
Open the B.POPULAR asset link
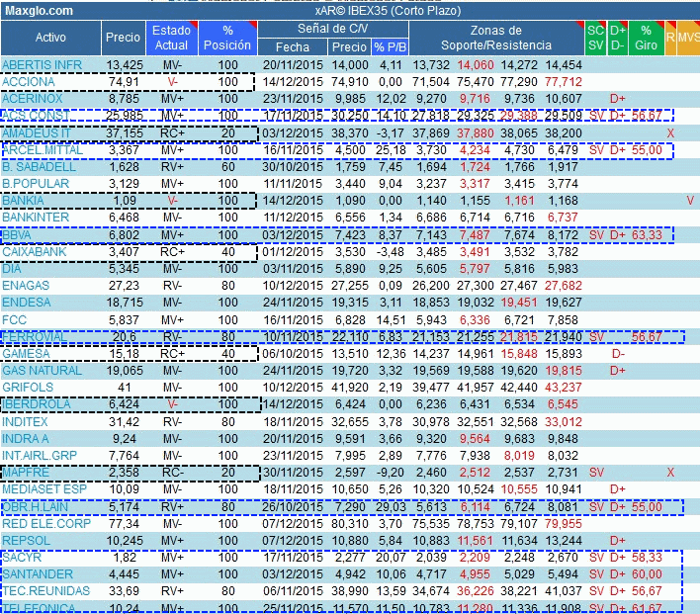pos(36,184)
